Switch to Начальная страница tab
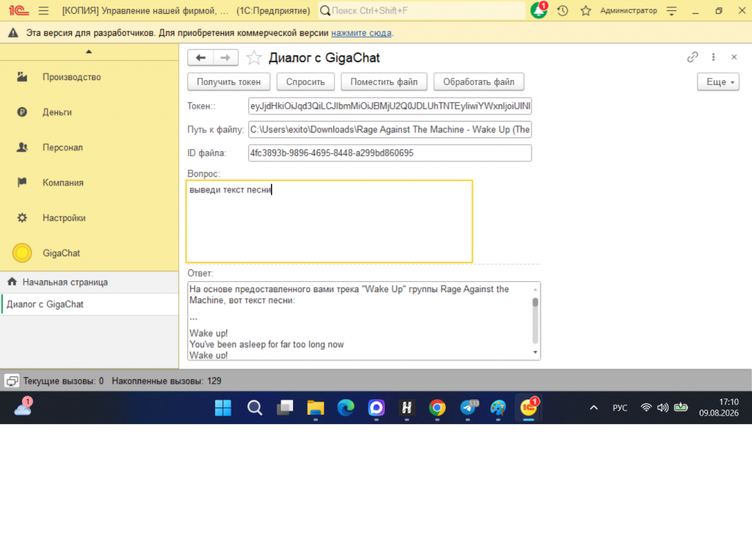Screen dimensions: 752x560 [89, 283]
